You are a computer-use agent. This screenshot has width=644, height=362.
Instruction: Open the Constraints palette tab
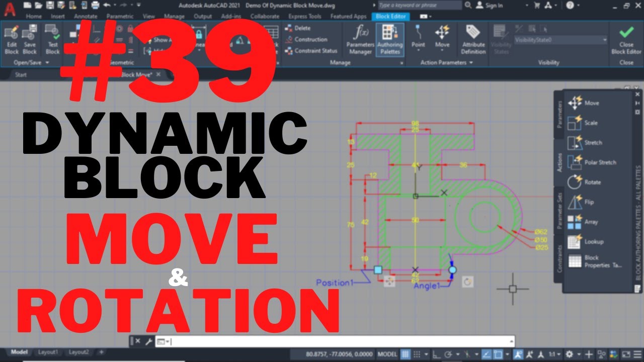tap(559, 259)
